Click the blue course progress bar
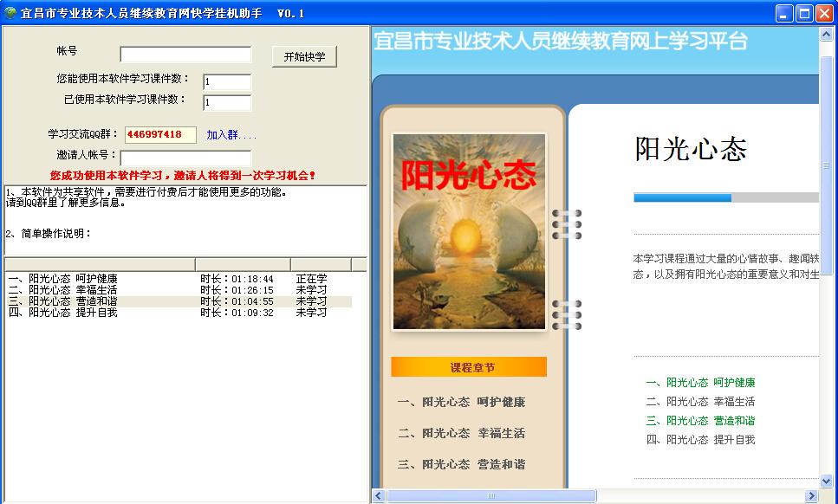The width and height of the screenshot is (838, 504). 682,197
